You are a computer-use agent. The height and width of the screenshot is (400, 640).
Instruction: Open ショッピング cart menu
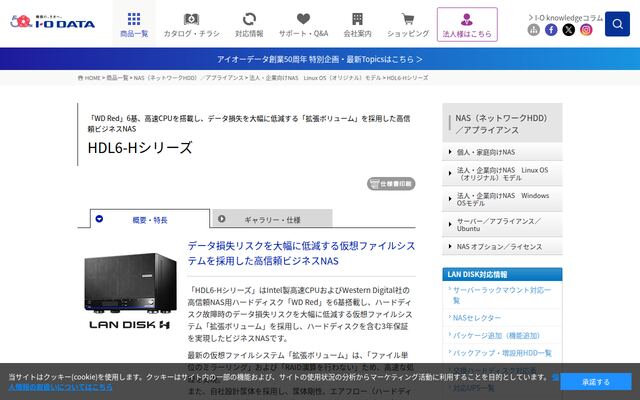click(408, 24)
